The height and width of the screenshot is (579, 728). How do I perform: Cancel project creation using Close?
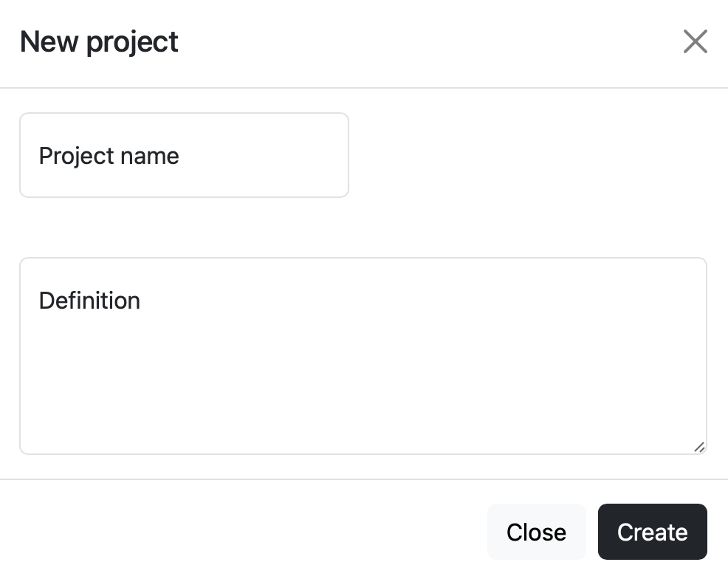click(536, 532)
